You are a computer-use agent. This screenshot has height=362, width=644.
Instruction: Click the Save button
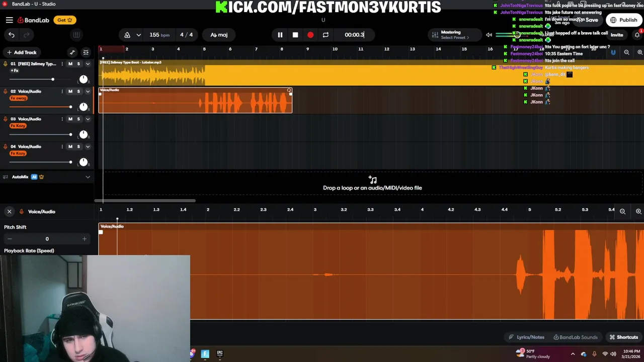[588, 20]
